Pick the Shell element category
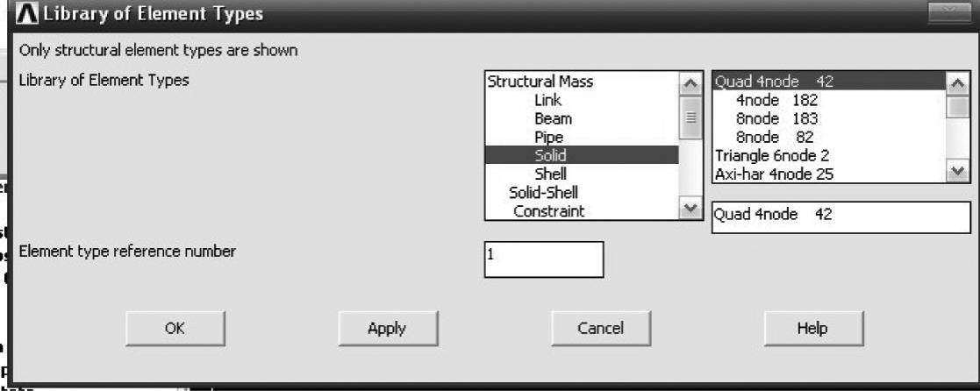The image size is (980, 391). (x=550, y=174)
